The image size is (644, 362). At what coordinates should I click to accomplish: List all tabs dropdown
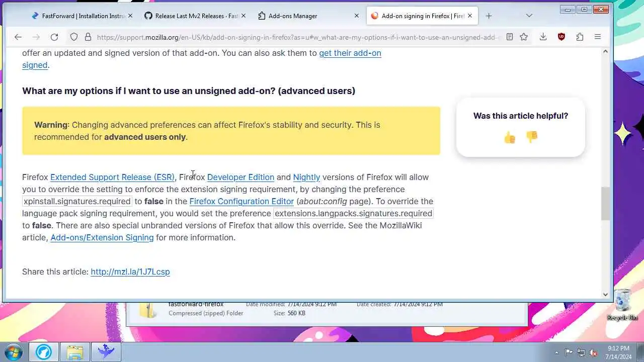click(x=529, y=16)
